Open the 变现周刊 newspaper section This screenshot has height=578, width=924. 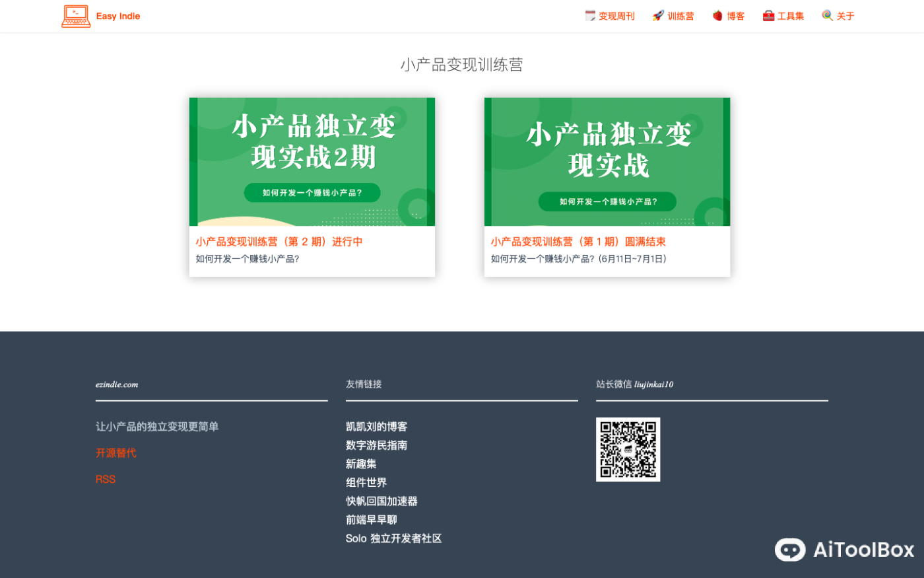pyautogui.click(x=609, y=15)
